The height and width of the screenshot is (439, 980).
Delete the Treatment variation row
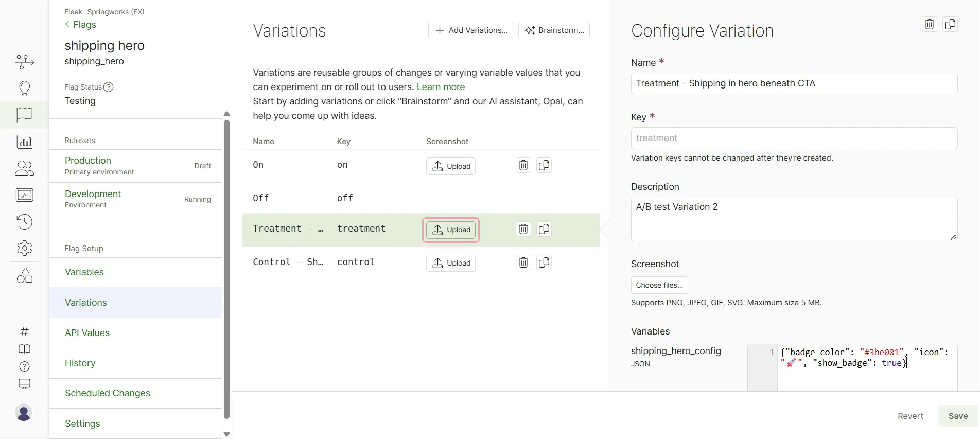(523, 229)
